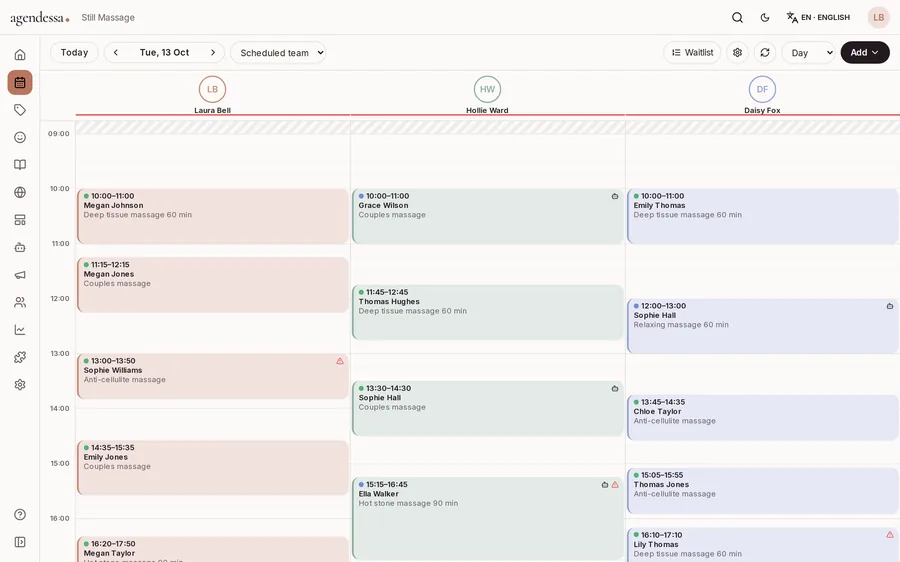Click robot icon on Sophie Hall 13:30 appointment

[x=615, y=389]
